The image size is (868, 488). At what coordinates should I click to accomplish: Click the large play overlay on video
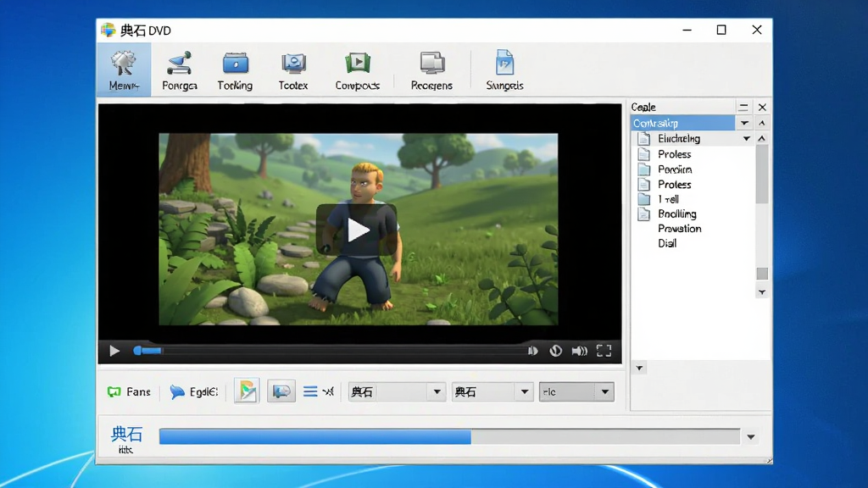(357, 230)
